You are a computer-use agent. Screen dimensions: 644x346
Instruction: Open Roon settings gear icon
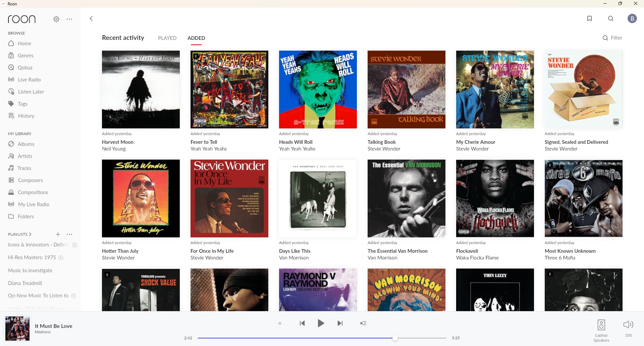56,19
